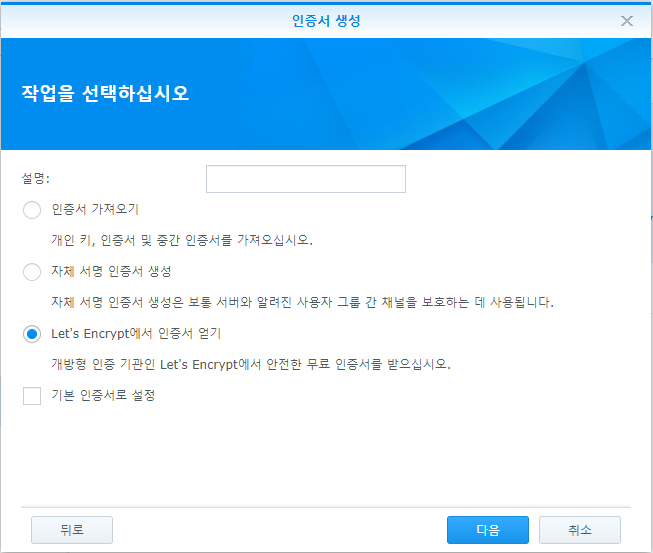Go back with the 뒤로 button
Viewport: 653px width, 553px height.
click(x=72, y=530)
